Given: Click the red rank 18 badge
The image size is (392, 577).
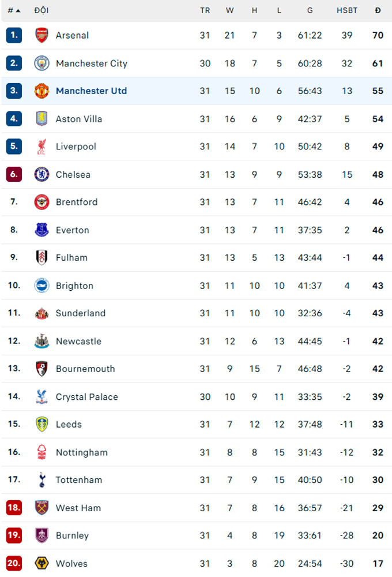Looking at the screenshot, I should point(14,508).
